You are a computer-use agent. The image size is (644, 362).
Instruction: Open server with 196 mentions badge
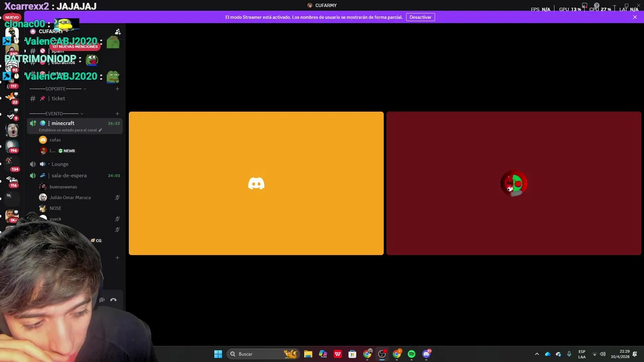pos(12,146)
